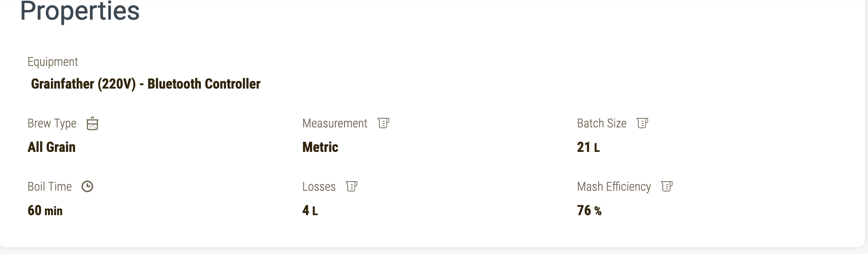Click the Metric measurement value

coord(320,147)
